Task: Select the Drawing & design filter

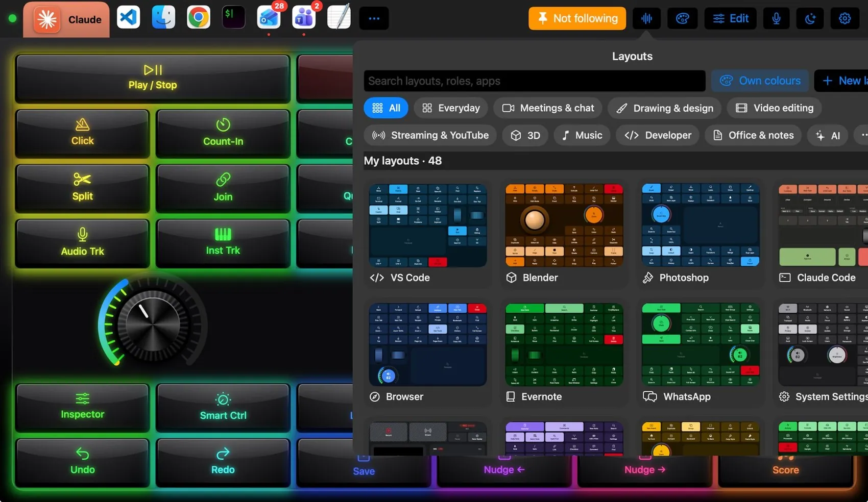Action: pyautogui.click(x=664, y=108)
